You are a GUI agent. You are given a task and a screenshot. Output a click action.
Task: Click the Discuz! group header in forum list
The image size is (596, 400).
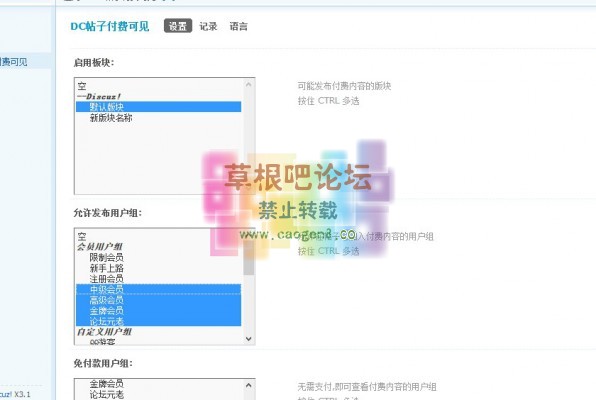[159, 97]
